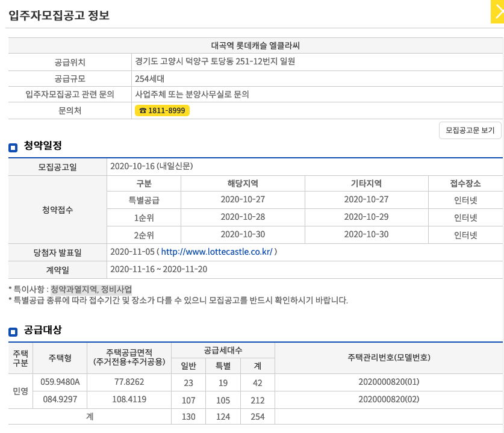Click the 공급위치 row label

tap(70, 62)
